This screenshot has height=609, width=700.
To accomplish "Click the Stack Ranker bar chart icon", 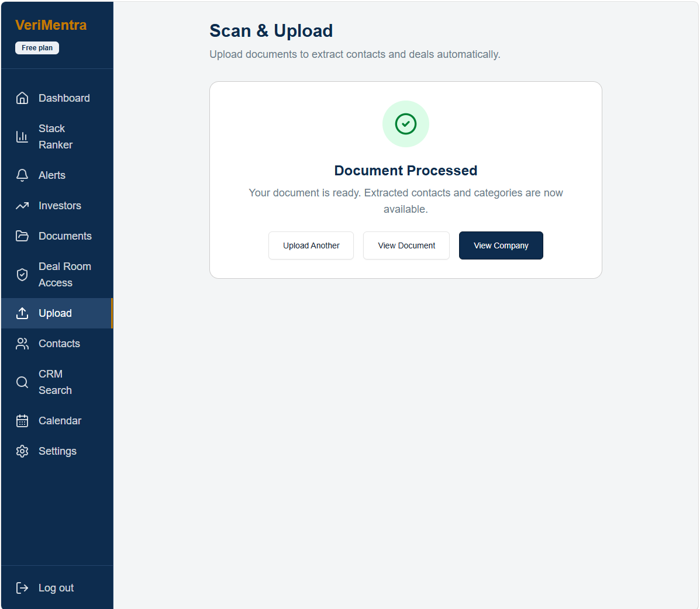I will (22, 137).
